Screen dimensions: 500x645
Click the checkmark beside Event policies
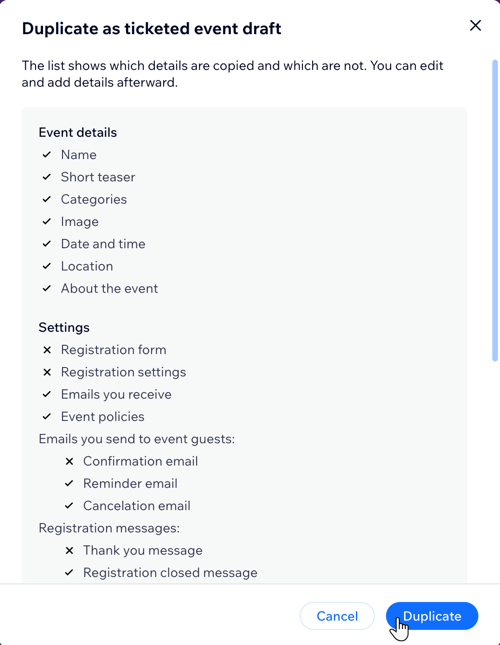click(x=47, y=416)
